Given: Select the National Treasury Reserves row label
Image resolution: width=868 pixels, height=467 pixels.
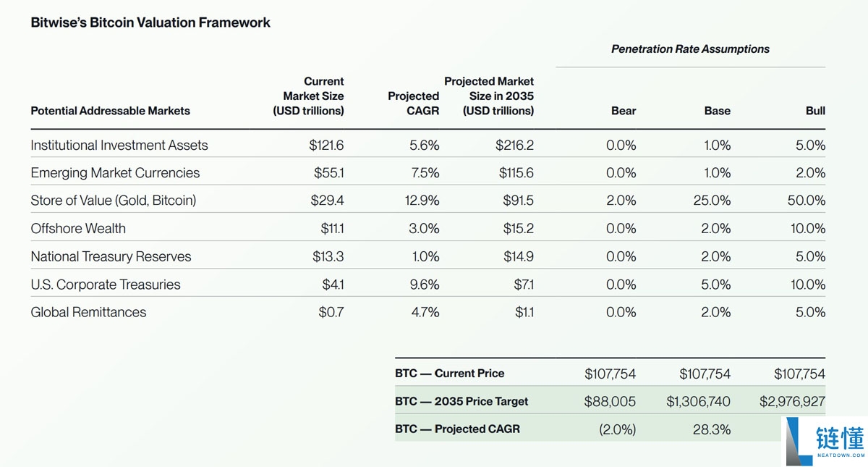Looking at the screenshot, I should coord(111,256).
